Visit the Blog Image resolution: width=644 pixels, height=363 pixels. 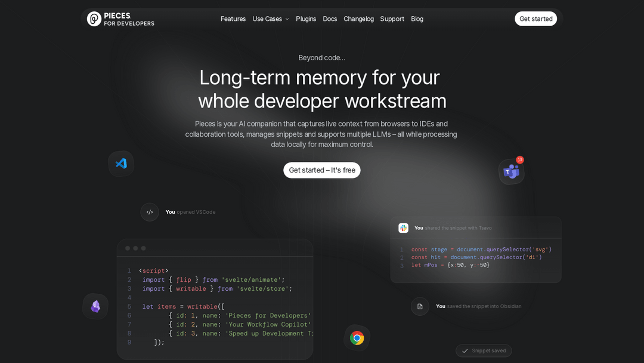(x=417, y=19)
